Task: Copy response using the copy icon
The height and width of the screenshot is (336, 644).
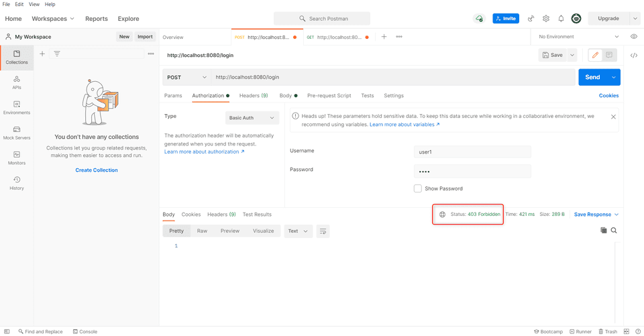Action: tap(603, 230)
